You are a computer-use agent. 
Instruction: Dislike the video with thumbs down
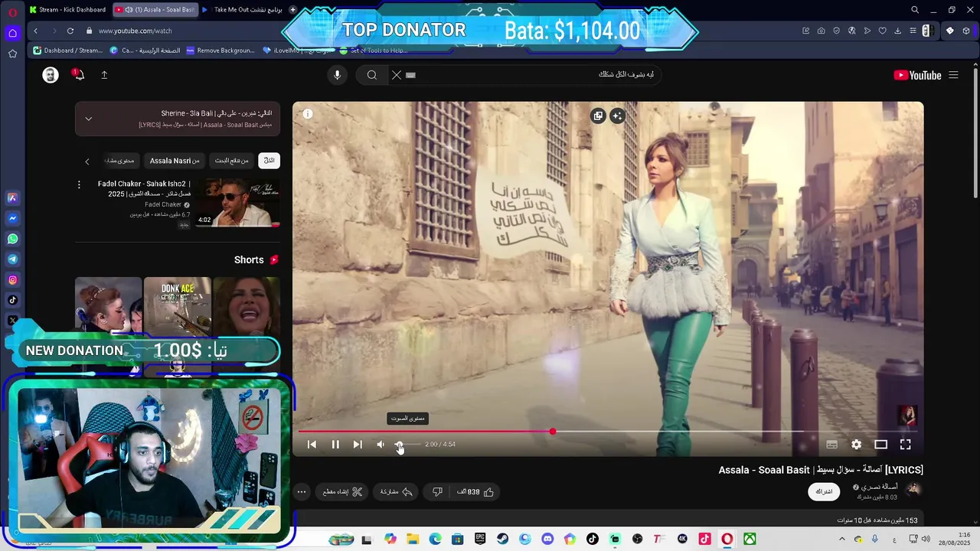[437, 492]
